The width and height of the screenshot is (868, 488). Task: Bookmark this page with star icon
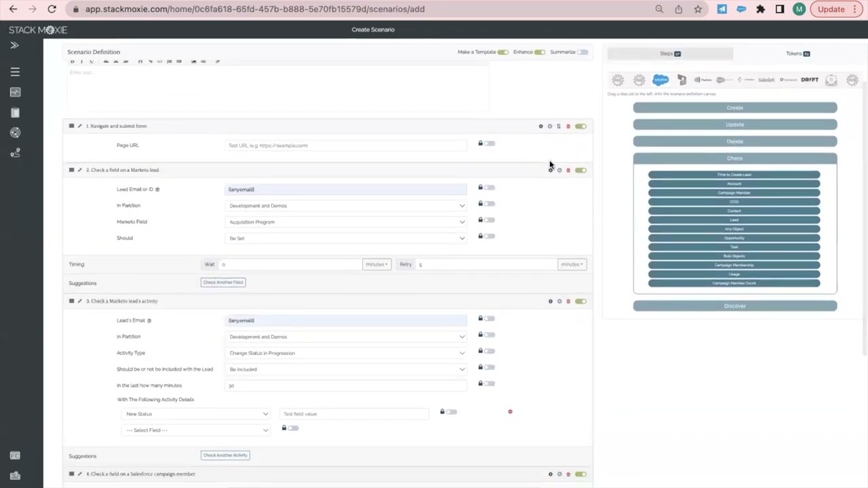pyautogui.click(x=698, y=9)
